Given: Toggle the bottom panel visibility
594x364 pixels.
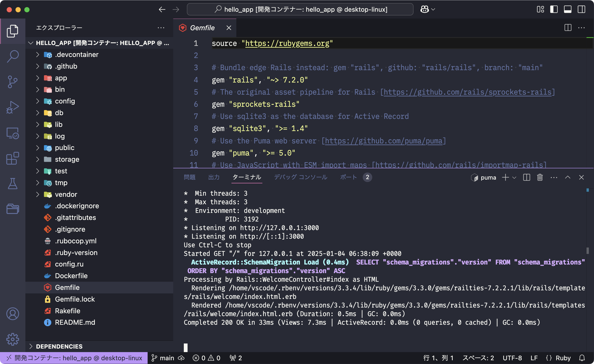Looking at the screenshot, I should pos(568,9).
